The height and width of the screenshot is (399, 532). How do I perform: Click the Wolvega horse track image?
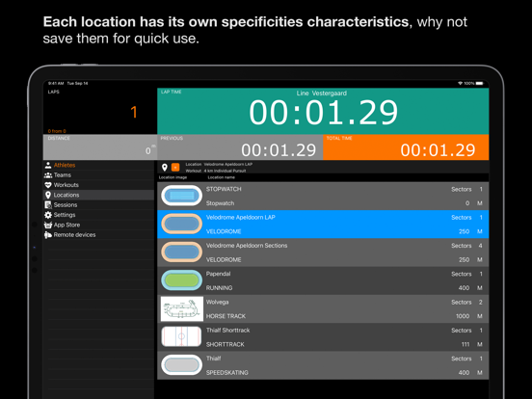tap(182, 308)
